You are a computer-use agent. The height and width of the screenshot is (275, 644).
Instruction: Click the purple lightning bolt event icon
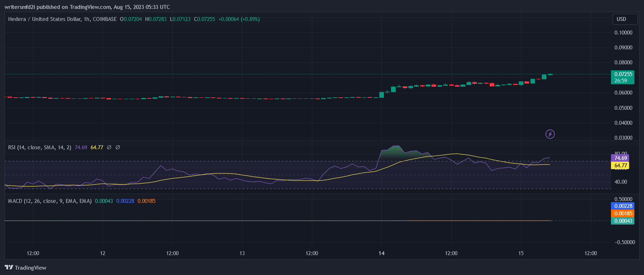click(550, 134)
